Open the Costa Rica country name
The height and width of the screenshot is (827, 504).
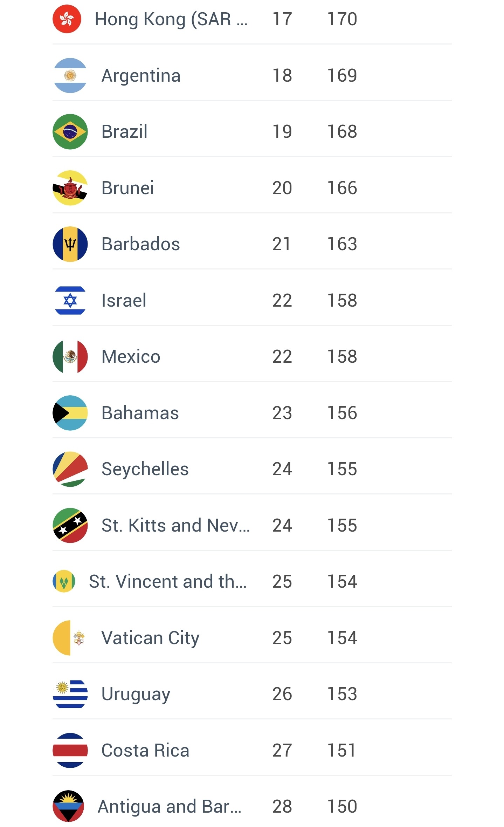pyautogui.click(x=145, y=750)
